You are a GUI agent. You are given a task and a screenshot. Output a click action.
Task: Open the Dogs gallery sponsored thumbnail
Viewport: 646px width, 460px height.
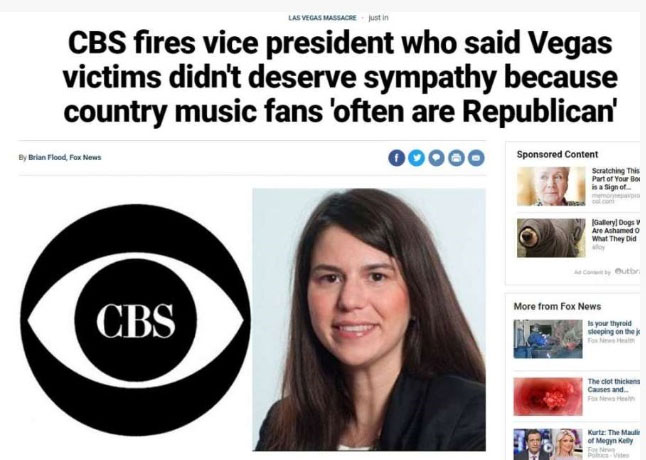[x=551, y=238]
